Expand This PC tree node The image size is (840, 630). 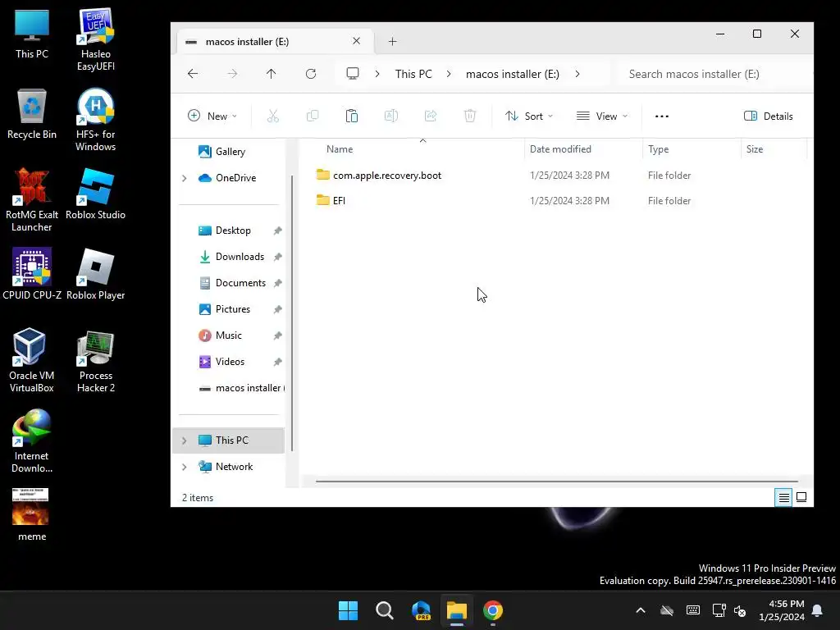tap(185, 441)
